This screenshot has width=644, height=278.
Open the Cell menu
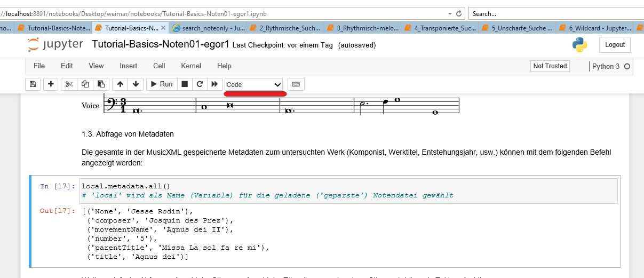point(159,66)
